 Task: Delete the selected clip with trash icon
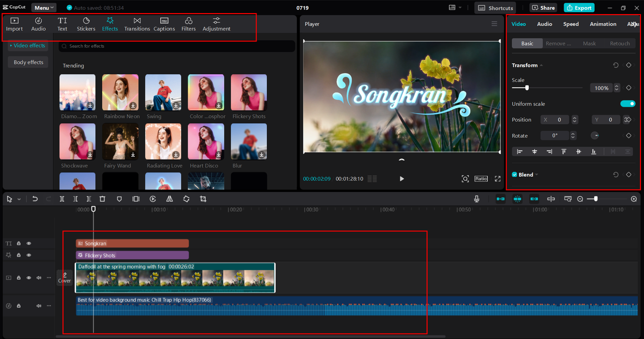pos(102,199)
